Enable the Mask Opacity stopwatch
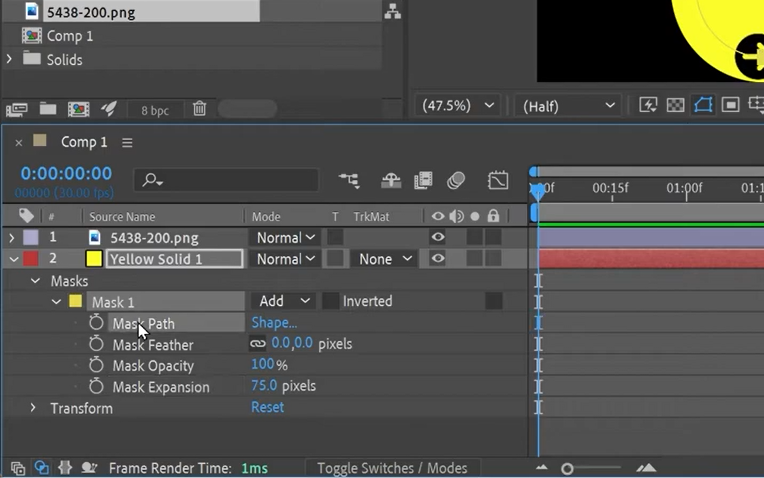This screenshot has width=764, height=478. click(96, 364)
